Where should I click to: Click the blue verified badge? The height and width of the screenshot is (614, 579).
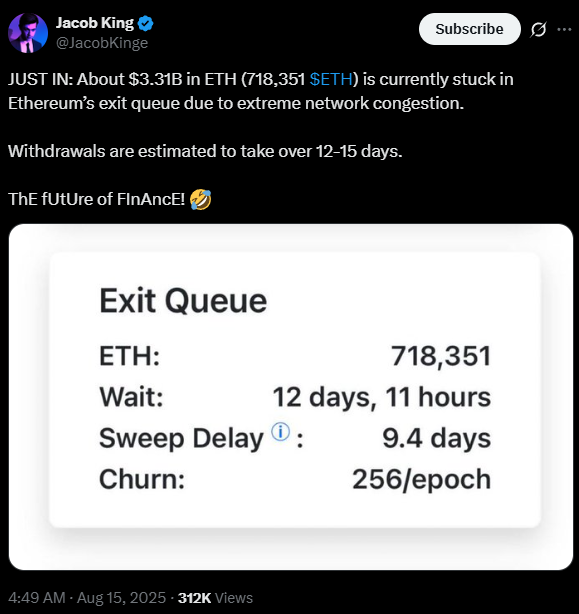(x=146, y=23)
